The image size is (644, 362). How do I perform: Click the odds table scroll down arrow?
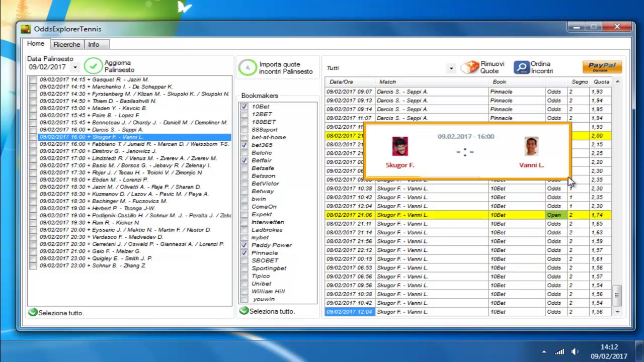pyautogui.click(x=617, y=312)
